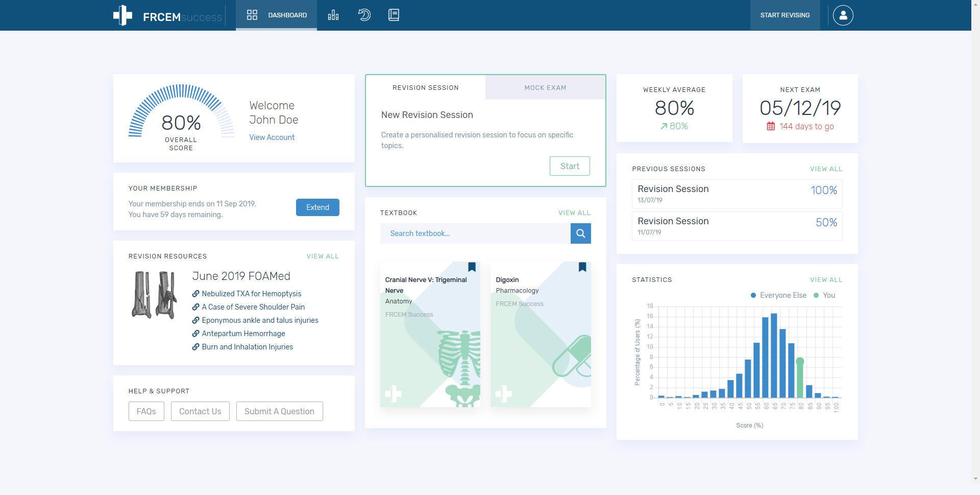Click link icon beside Nebulized TXA for Hemoptysis
Viewport: 980px width, 495px height.
(195, 294)
